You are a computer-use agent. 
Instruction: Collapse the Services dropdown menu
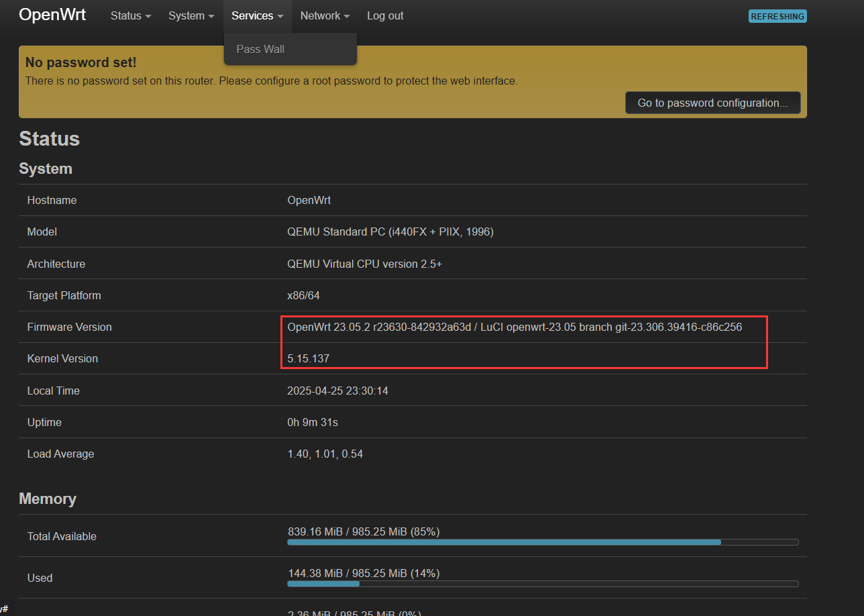click(258, 16)
